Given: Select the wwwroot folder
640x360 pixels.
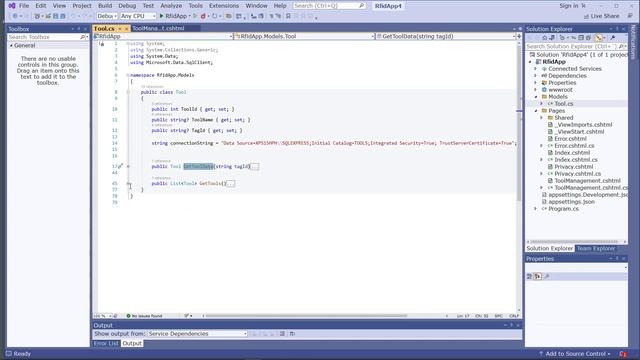Looking at the screenshot, I should [560, 90].
